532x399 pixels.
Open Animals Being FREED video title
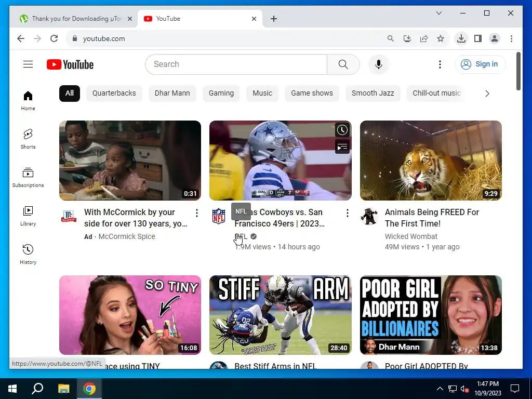click(432, 218)
